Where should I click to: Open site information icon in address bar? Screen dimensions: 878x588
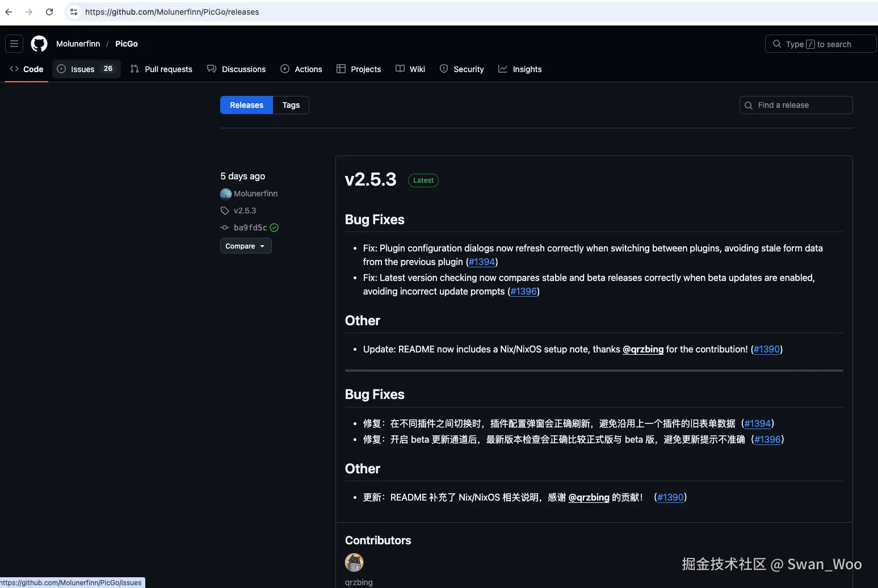tap(74, 11)
